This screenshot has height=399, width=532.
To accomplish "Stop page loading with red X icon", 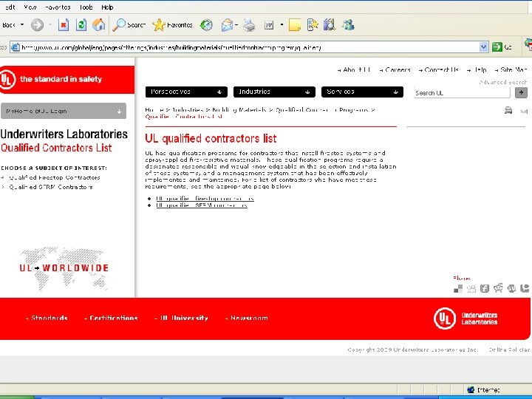I will pyautogui.click(x=64, y=25).
